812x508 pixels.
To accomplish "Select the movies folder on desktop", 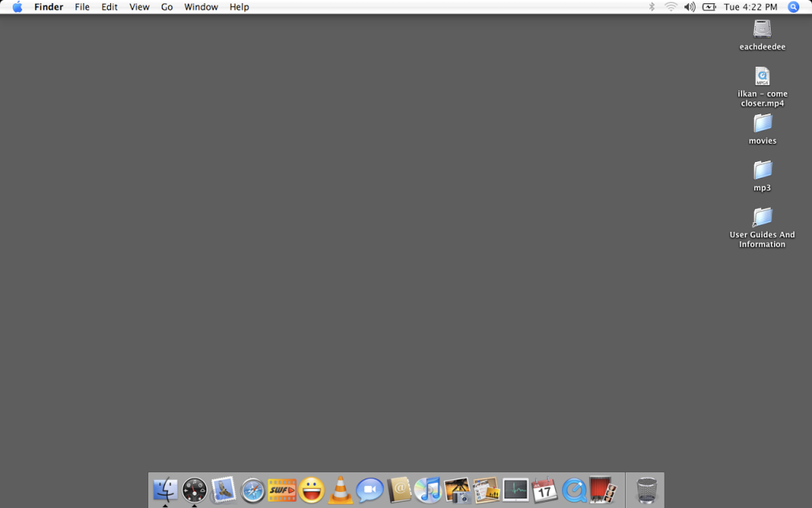I will (x=762, y=124).
